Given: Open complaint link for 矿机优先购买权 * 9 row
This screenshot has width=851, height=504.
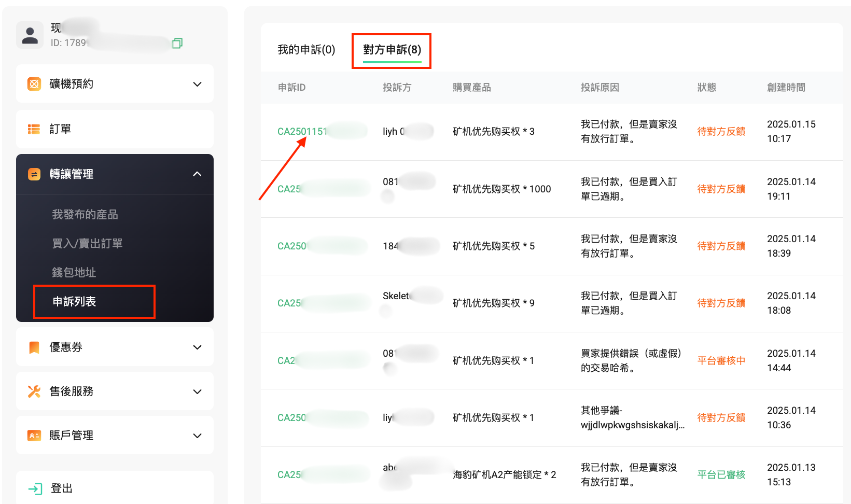Looking at the screenshot, I should (289, 303).
